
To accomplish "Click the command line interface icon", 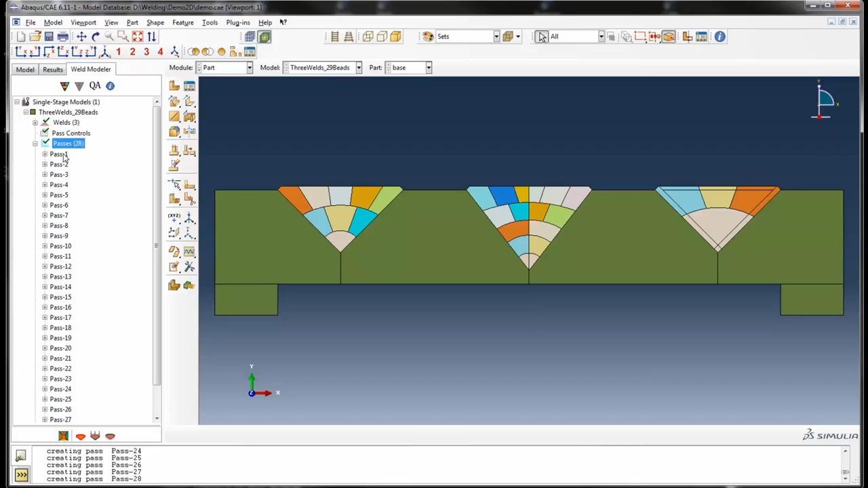I will 21,474.
